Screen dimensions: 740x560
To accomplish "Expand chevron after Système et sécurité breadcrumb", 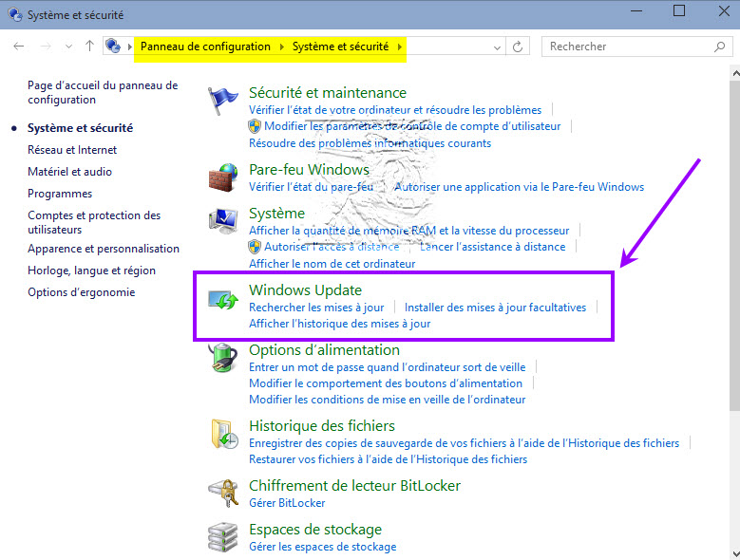I will (x=400, y=46).
